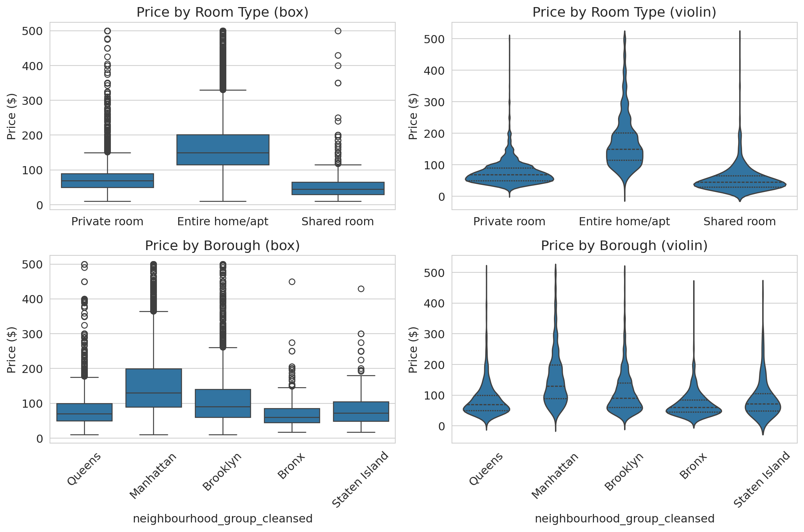The width and height of the screenshot is (804, 532).
Task: Click the Staten Island box in the borough box plot
Action: coord(361,411)
